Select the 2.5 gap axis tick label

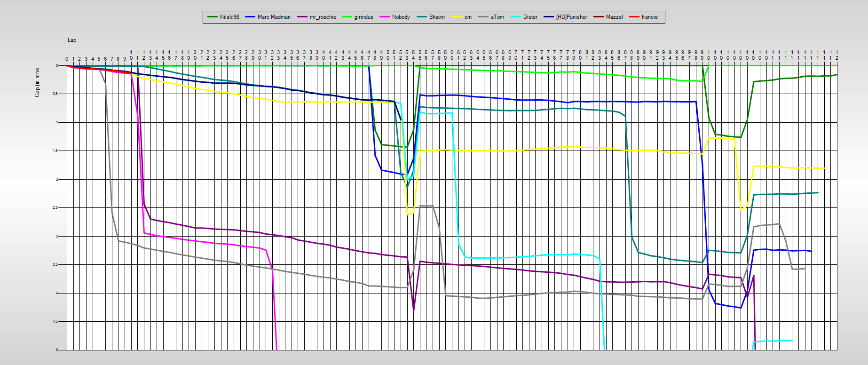pos(55,208)
